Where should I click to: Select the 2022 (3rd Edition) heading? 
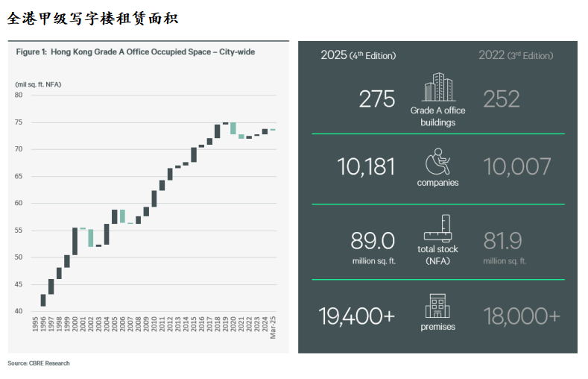(x=516, y=55)
